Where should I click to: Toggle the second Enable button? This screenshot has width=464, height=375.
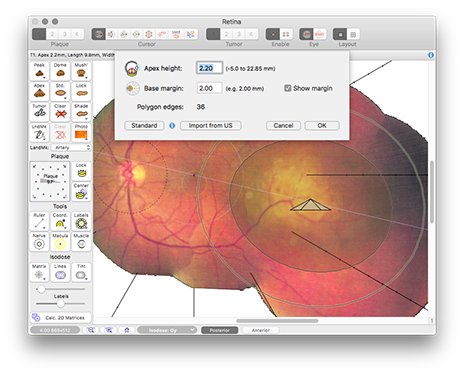[x=286, y=34]
